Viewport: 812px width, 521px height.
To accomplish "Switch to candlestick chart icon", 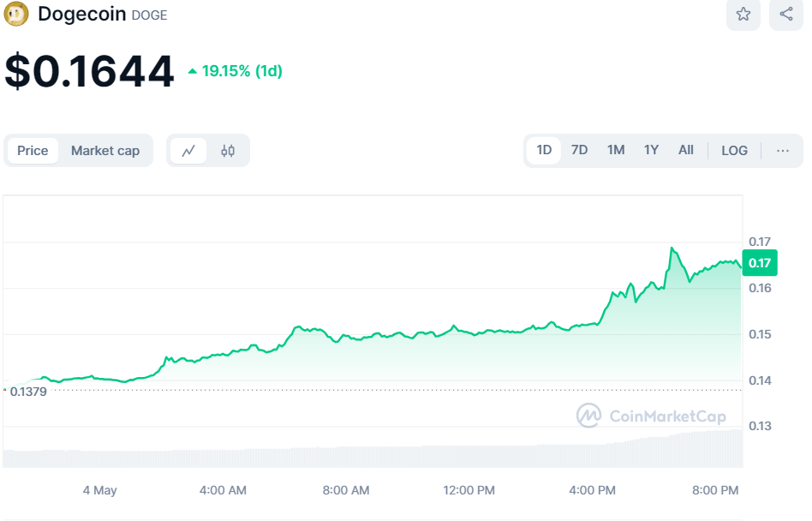I will [228, 151].
